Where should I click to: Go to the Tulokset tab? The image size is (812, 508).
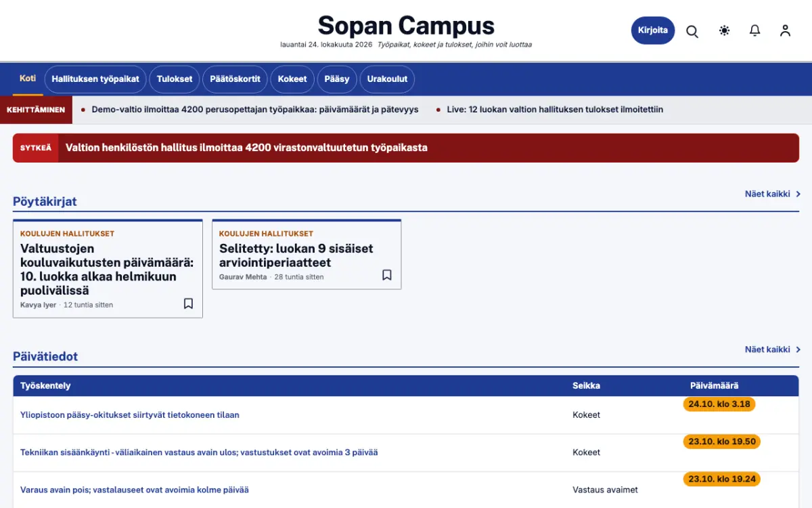175,79
